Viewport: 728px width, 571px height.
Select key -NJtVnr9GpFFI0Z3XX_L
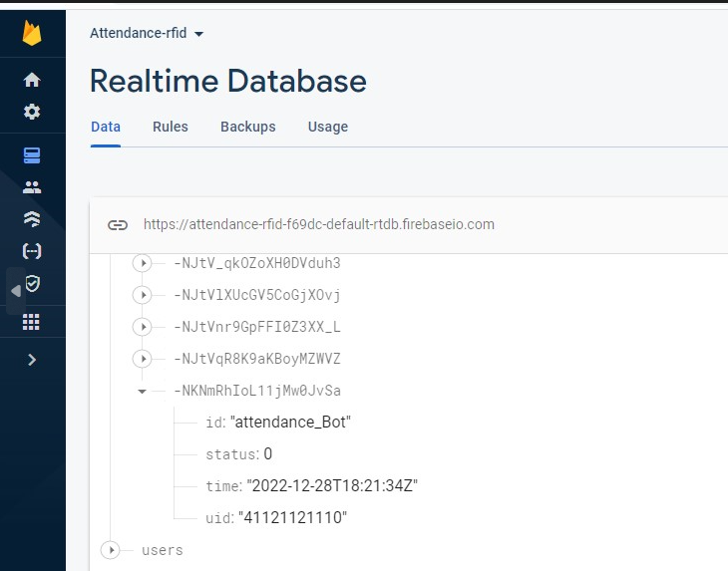(x=257, y=327)
